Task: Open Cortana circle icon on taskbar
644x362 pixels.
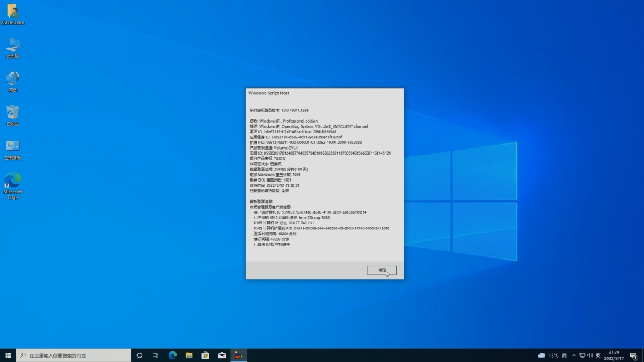Action: (x=139, y=356)
